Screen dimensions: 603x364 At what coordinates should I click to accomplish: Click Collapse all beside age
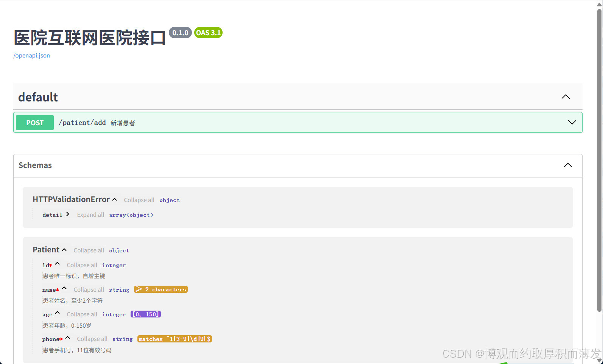click(x=82, y=314)
